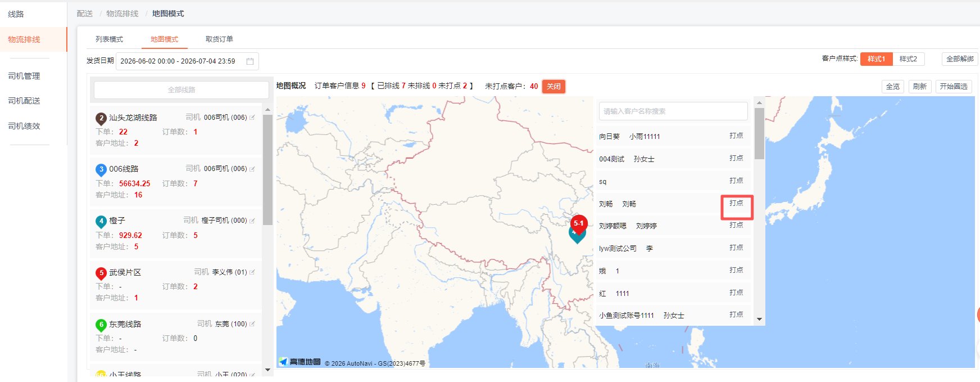
Task: Click the 刷新 button
Action: [x=919, y=87]
